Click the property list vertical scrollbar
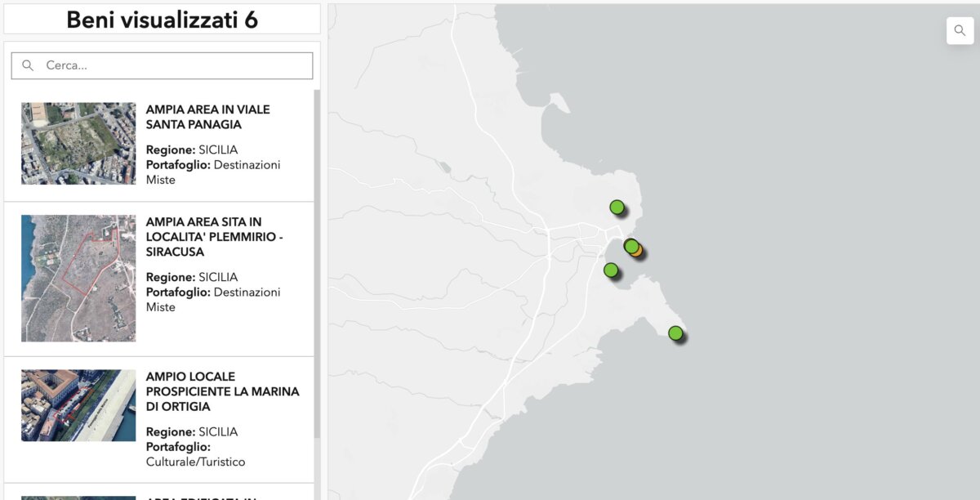 pos(317,266)
